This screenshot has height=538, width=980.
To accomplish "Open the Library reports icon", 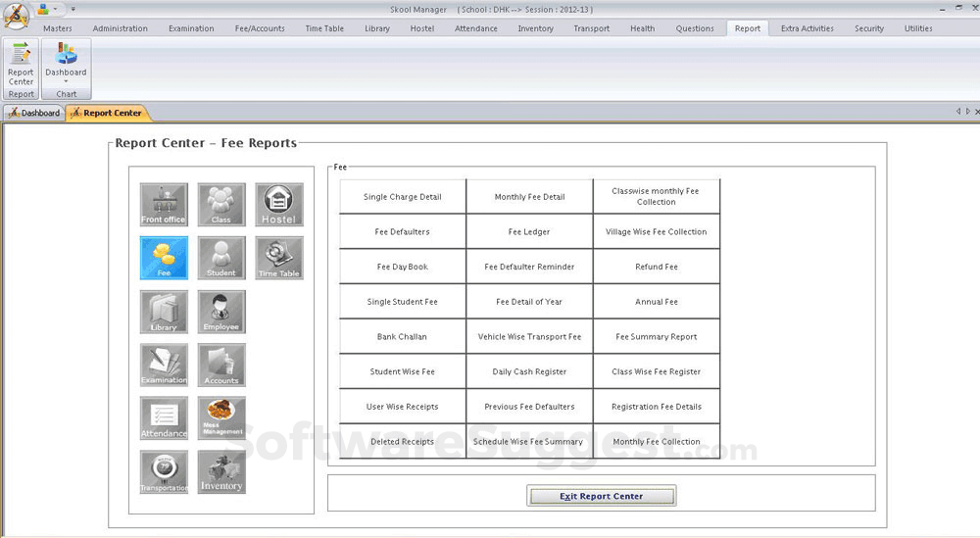I will (164, 312).
